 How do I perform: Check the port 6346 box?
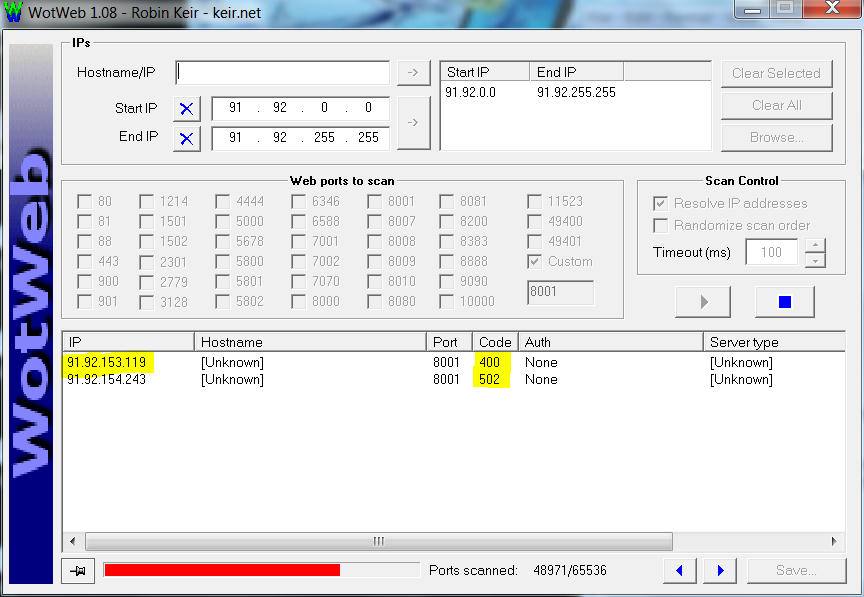point(299,201)
